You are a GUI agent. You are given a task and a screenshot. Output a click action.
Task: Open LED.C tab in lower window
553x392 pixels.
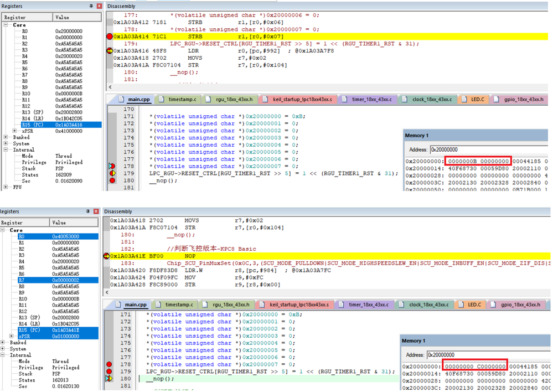471,305
